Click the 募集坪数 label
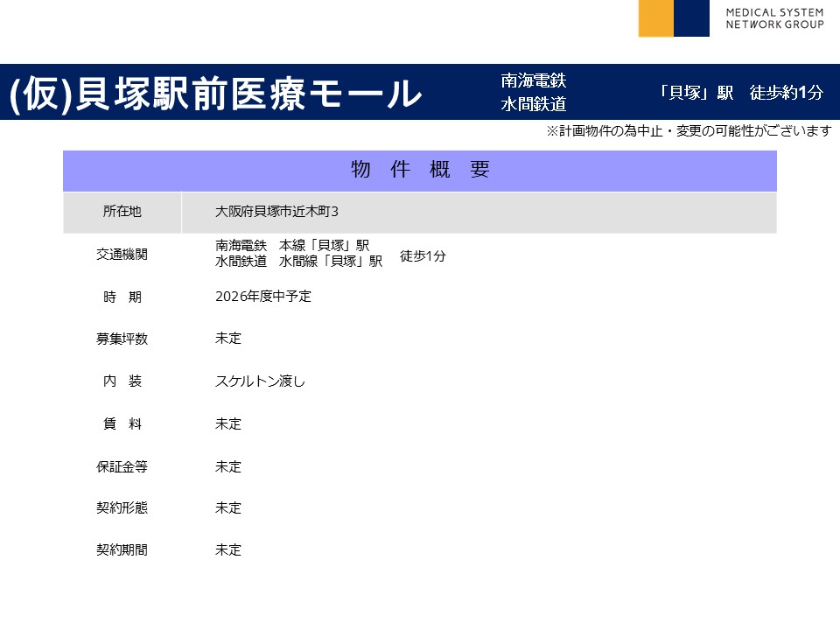 (122, 339)
